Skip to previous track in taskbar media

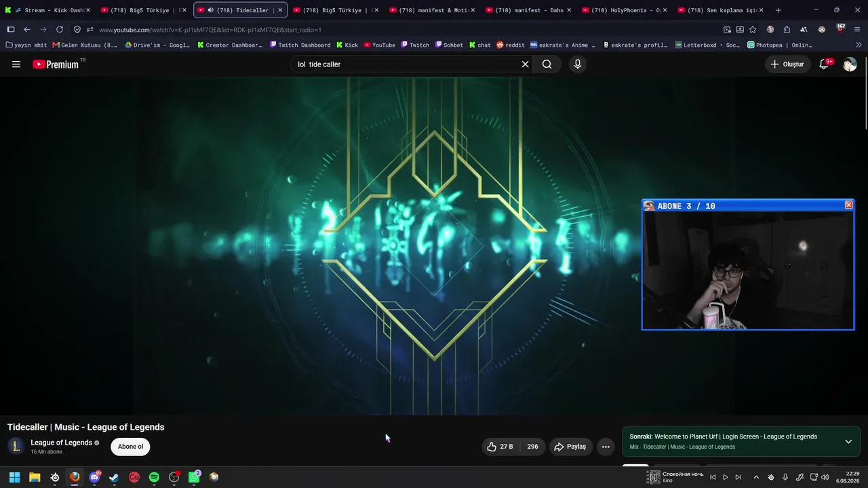[x=713, y=477]
